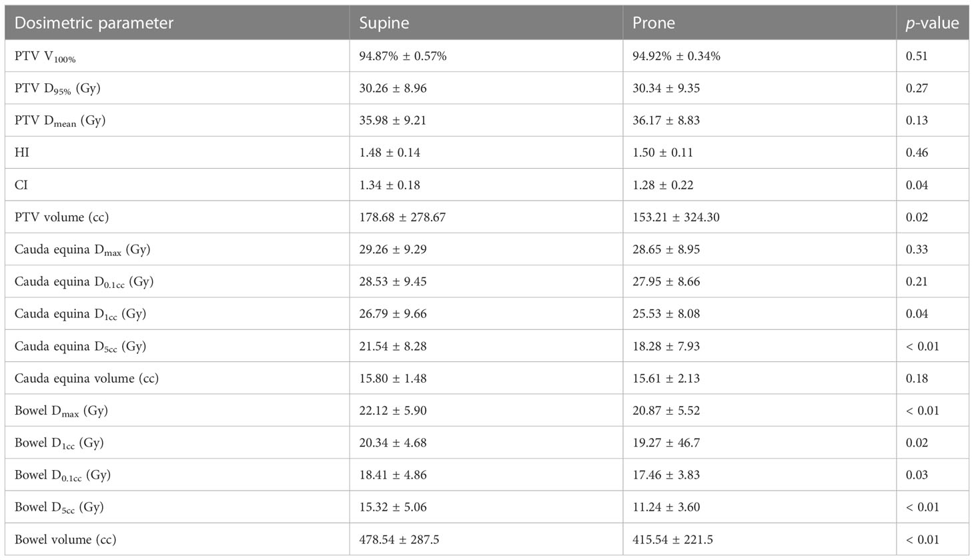Click the p-value column header
The image size is (974, 560).
pos(932,23)
